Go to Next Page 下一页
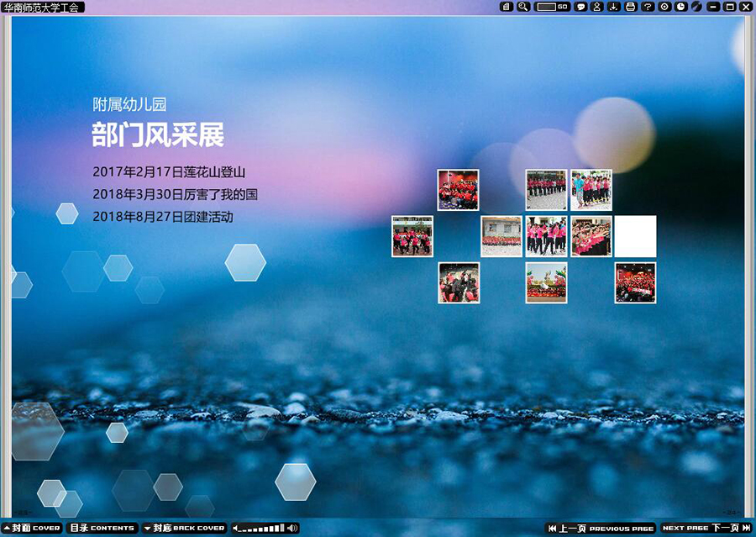 pos(706,529)
